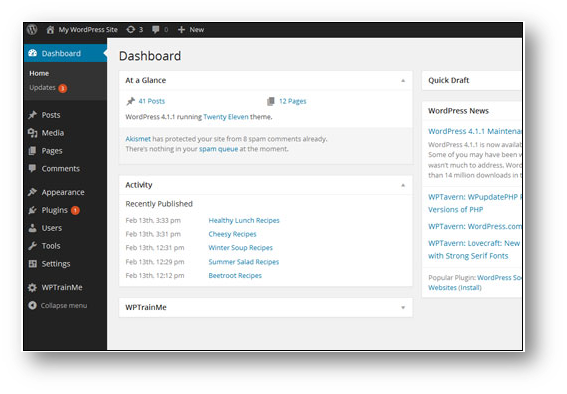
Task: Click the Plugins plug icon in sidebar
Action: coord(33,210)
